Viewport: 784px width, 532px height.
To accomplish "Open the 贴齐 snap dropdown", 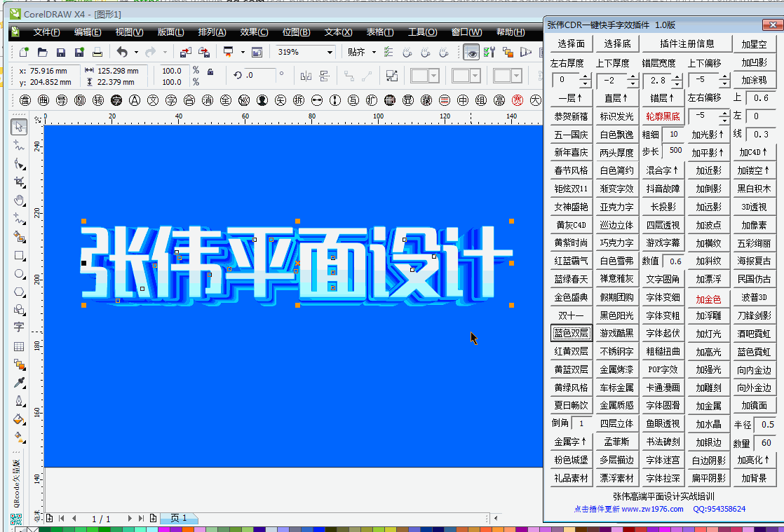I will (x=374, y=52).
